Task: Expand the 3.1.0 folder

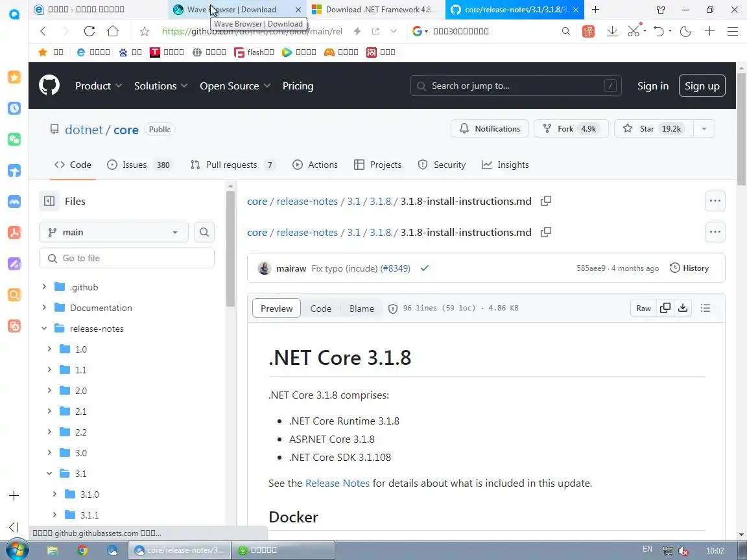Action: (x=54, y=494)
